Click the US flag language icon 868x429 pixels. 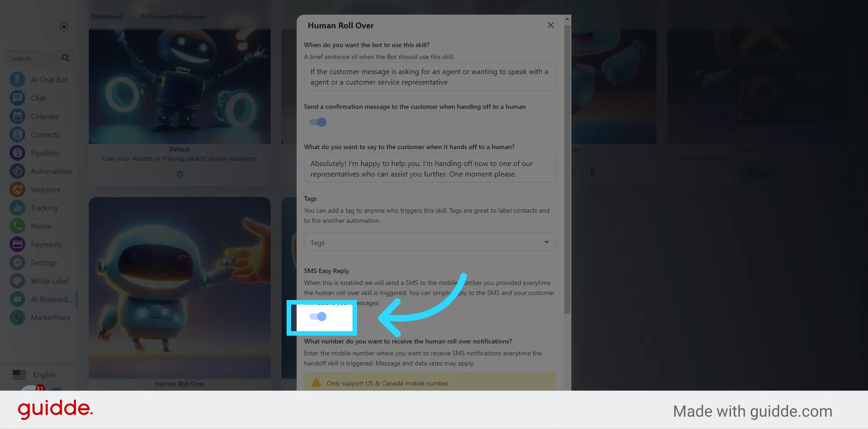click(x=19, y=375)
